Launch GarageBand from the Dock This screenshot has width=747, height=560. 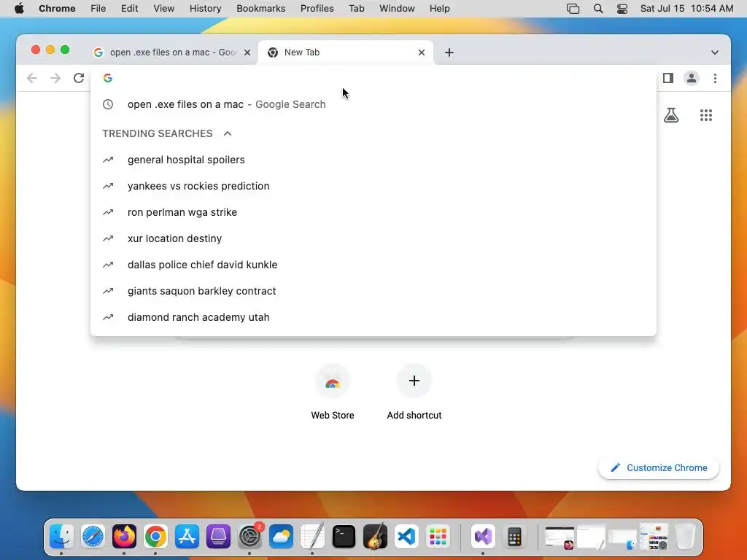[x=375, y=537]
